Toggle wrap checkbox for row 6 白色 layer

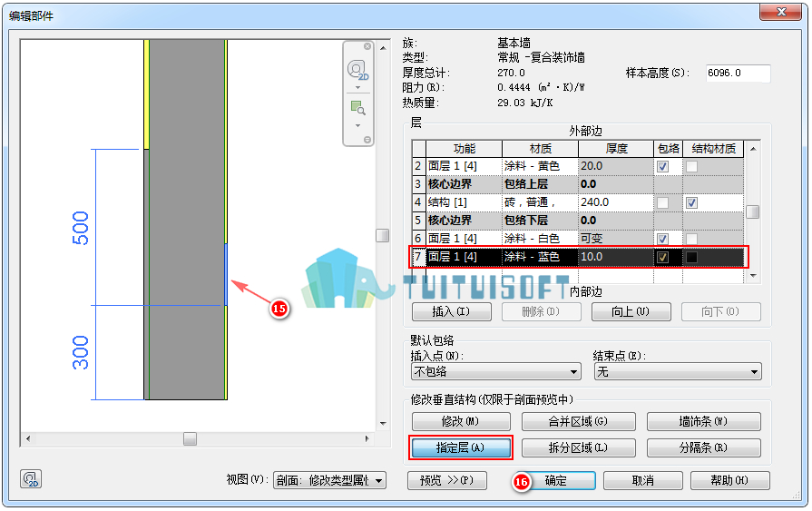click(662, 239)
